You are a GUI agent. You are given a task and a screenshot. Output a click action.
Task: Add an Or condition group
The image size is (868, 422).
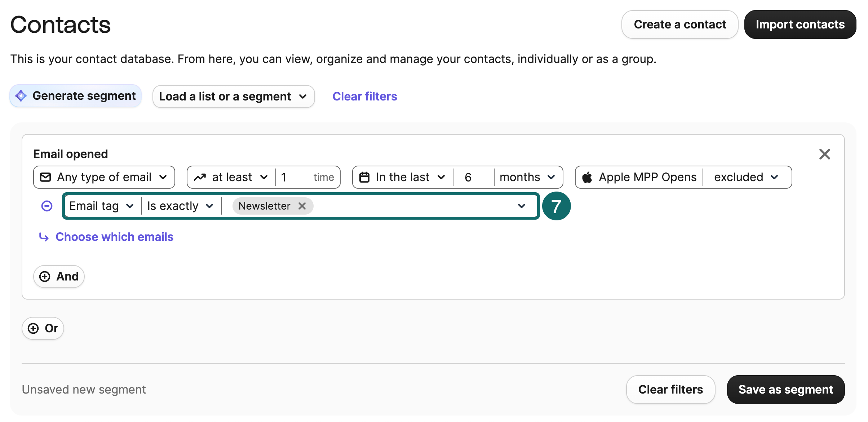[x=43, y=328]
